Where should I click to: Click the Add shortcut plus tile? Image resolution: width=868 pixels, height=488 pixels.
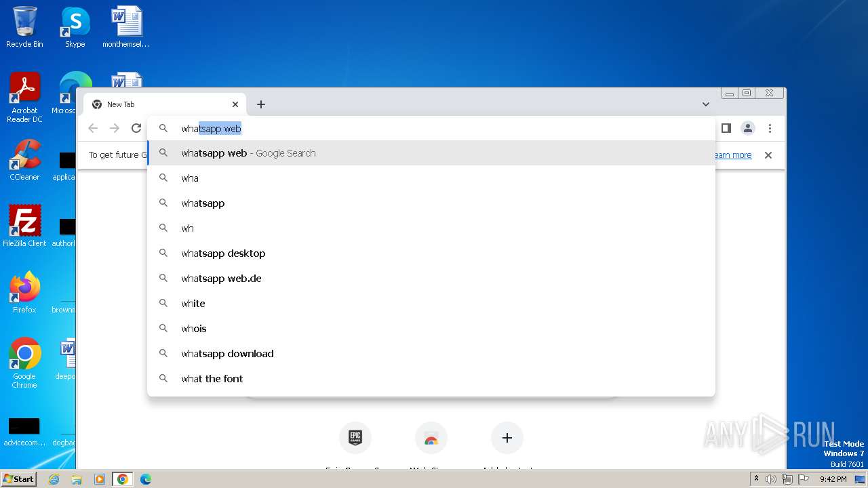coord(507,438)
